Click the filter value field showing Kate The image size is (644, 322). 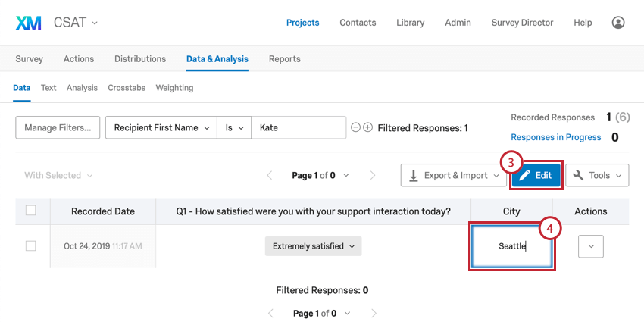coord(299,128)
